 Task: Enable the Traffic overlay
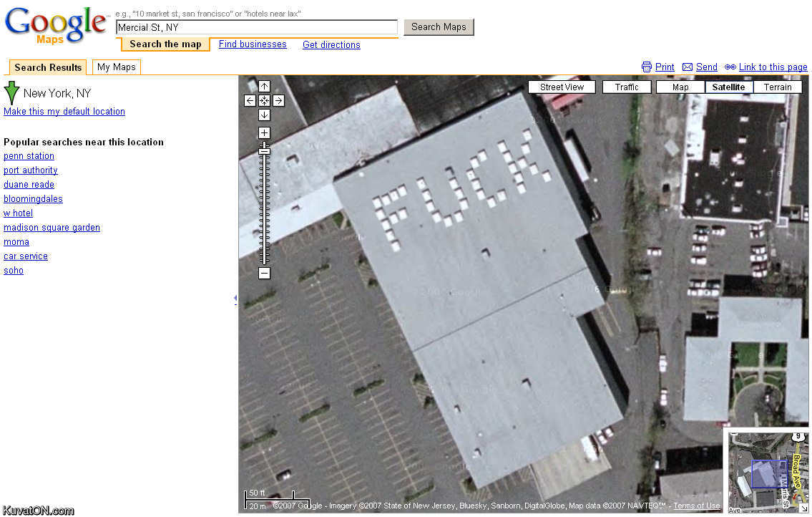pos(626,87)
